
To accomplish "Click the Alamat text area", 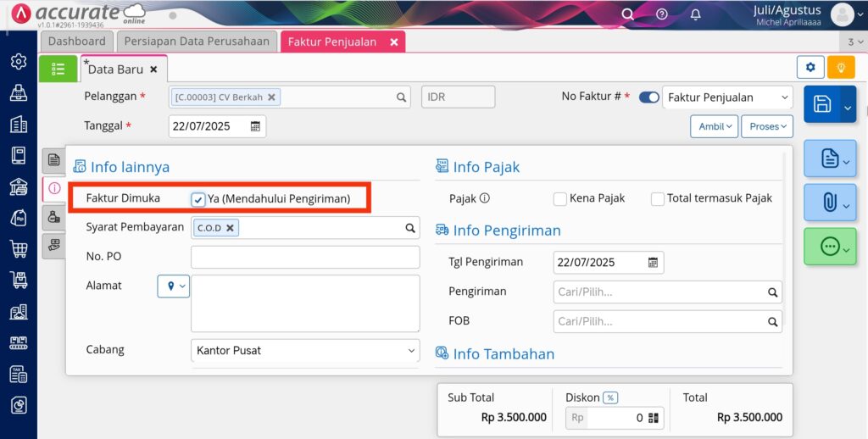I will [305, 303].
